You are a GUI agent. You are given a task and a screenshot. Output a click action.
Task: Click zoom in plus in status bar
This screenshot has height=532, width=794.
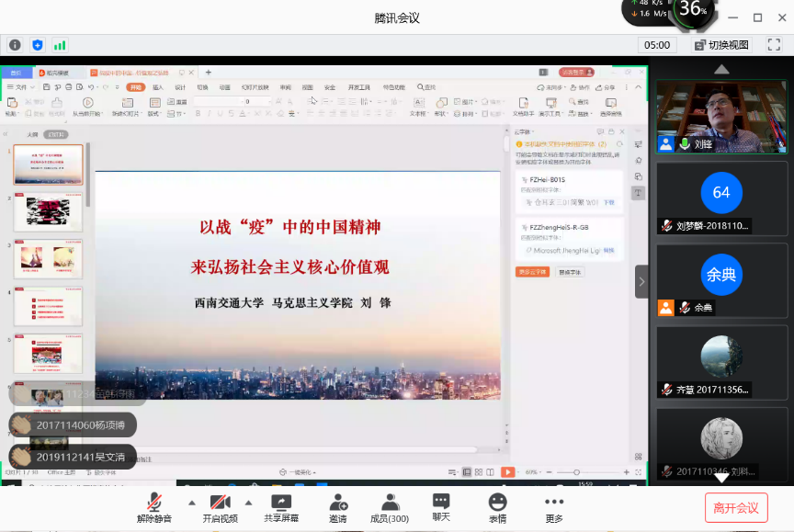point(627,471)
